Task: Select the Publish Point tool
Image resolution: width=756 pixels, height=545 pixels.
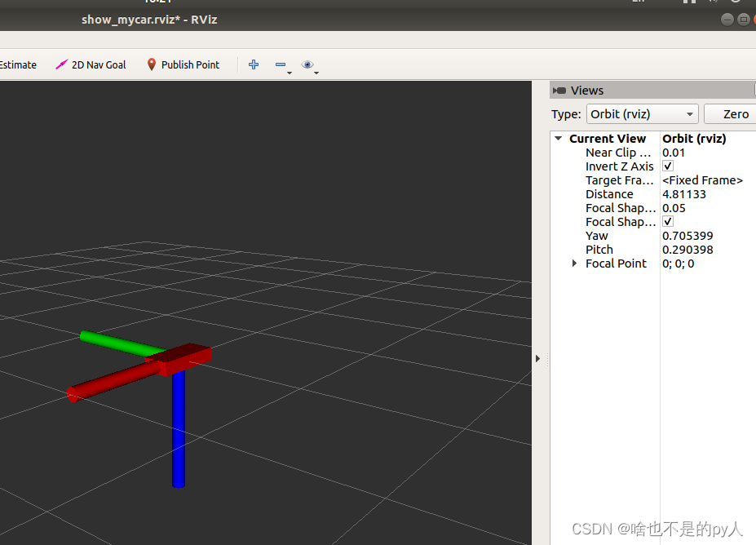Action: 183,64
